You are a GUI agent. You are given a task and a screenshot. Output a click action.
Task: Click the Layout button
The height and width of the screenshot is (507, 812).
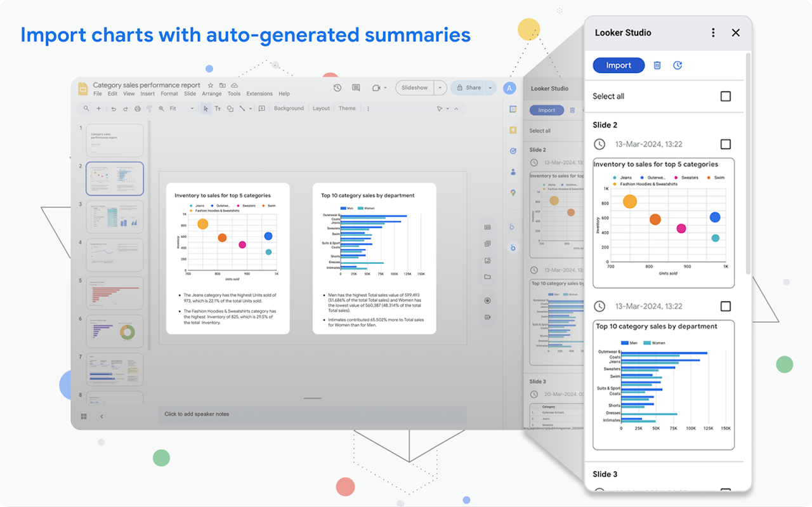(321, 109)
